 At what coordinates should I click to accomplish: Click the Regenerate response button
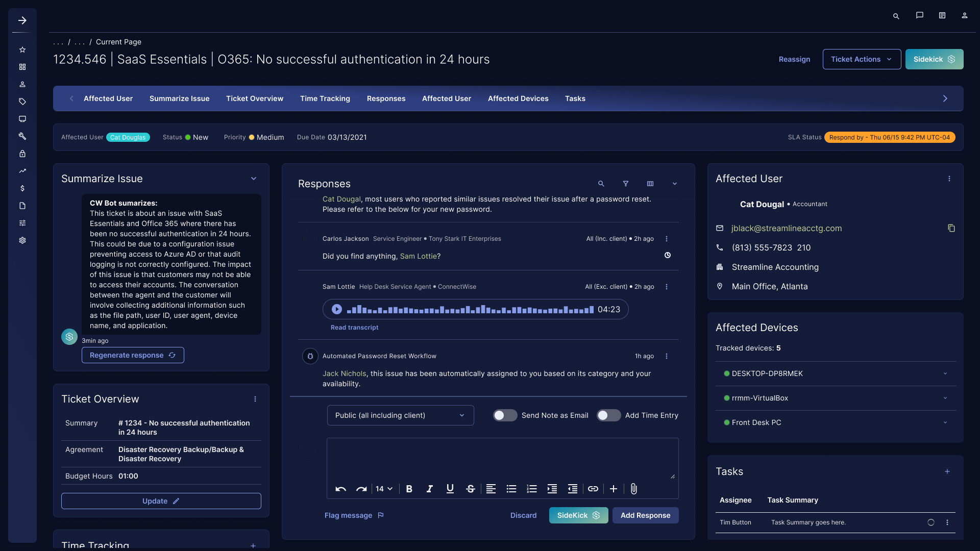(133, 355)
